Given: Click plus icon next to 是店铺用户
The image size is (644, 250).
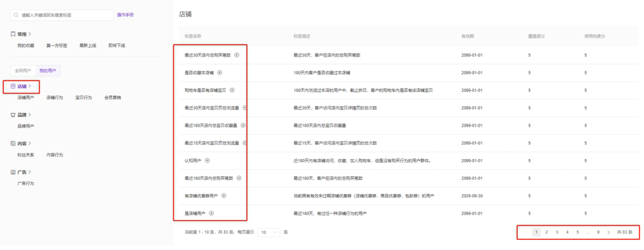Looking at the screenshot, I should 212,213.
